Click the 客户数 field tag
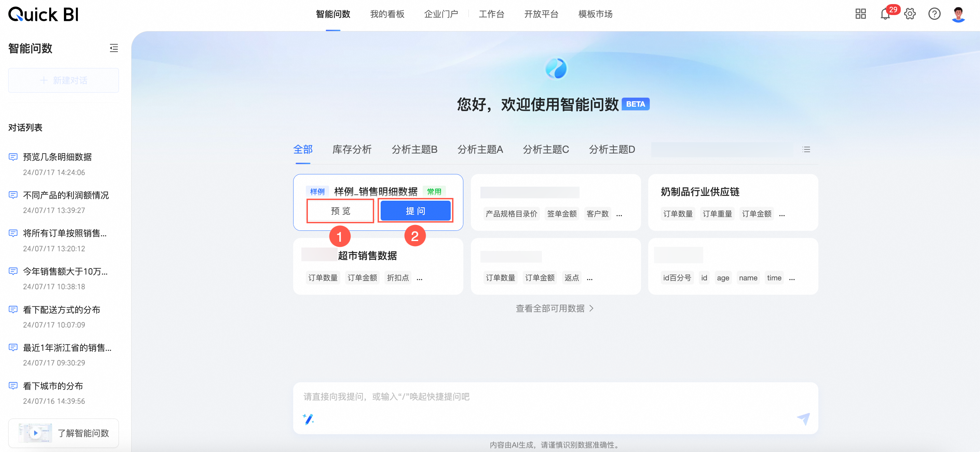Screen dimensions: 980x452 pyautogui.click(x=597, y=214)
